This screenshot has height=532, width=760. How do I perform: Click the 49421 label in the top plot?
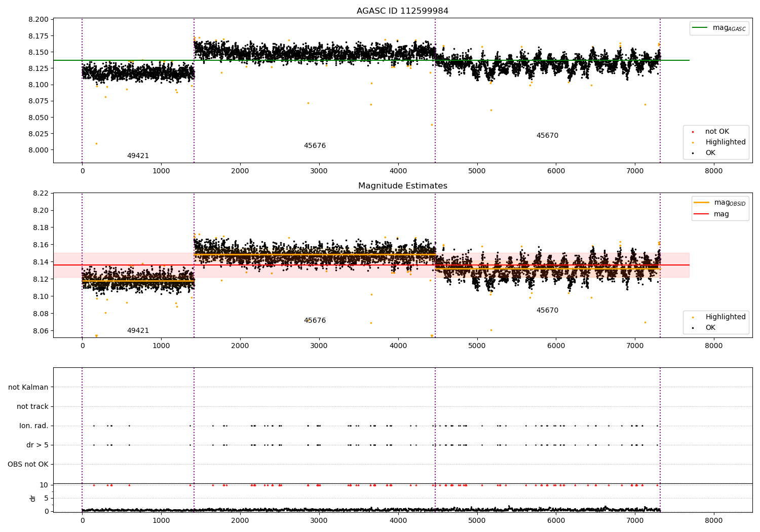pos(138,156)
